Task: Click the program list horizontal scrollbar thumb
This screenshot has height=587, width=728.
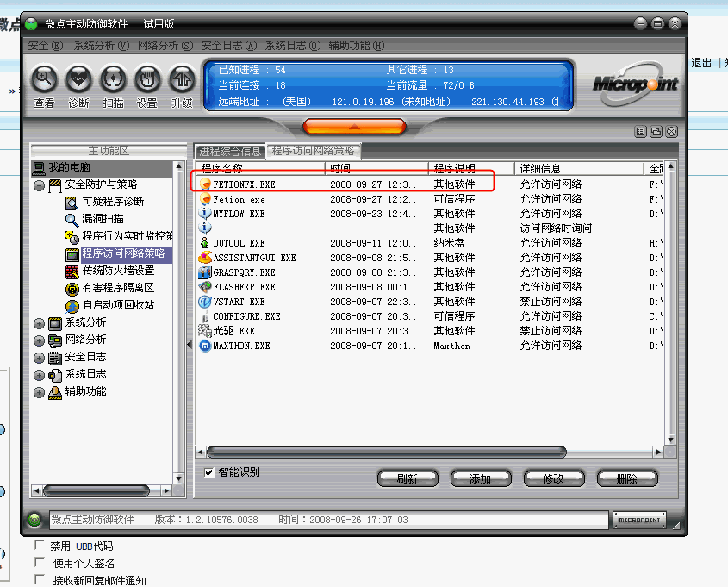Action: (387, 452)
